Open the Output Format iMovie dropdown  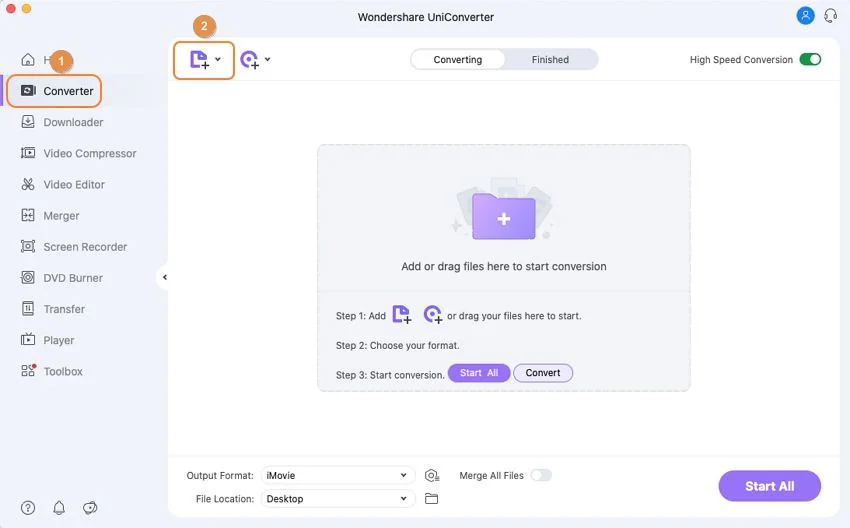point(338,475)
